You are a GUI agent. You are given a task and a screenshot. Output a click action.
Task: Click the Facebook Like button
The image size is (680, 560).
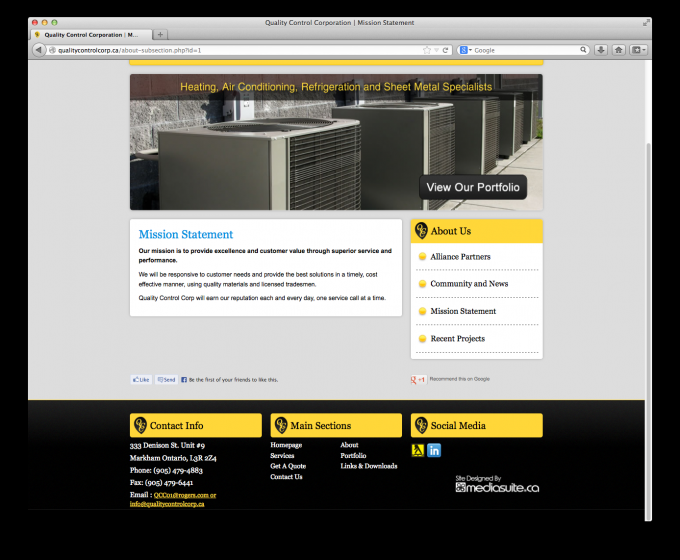(x=141, y=380)
